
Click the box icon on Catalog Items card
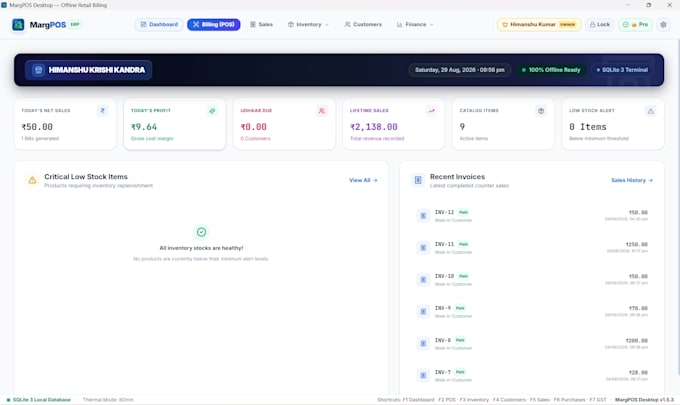click(x=541, y=111)
